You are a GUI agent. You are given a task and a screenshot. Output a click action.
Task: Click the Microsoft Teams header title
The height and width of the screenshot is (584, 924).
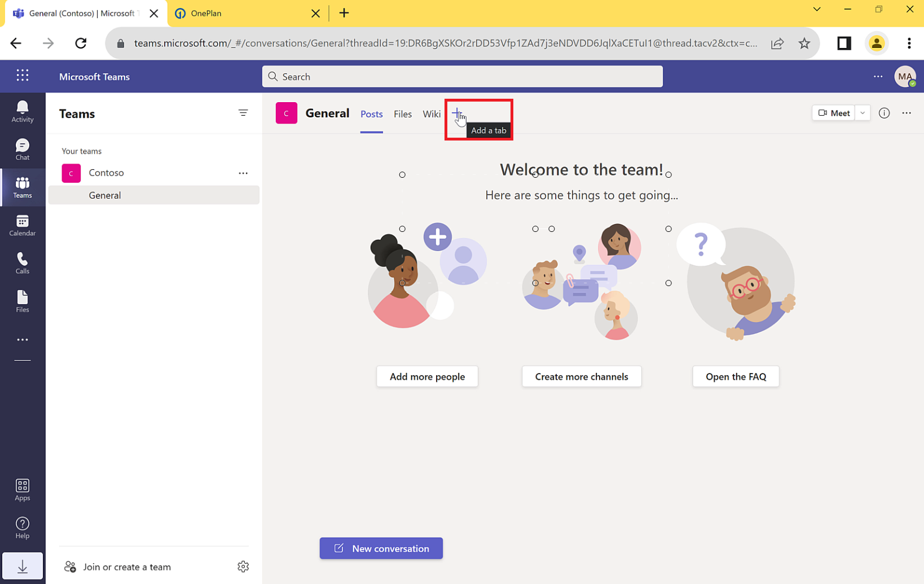click(94, 77)
